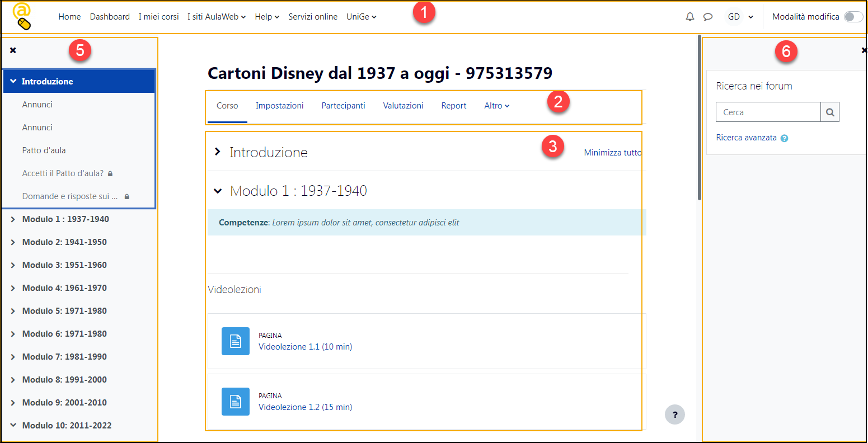This screenshot has width=868, height=443.
Task: Open Videolezione 1.1 (10 min) link
Action: pyautogui.click(x=306, y=347)
